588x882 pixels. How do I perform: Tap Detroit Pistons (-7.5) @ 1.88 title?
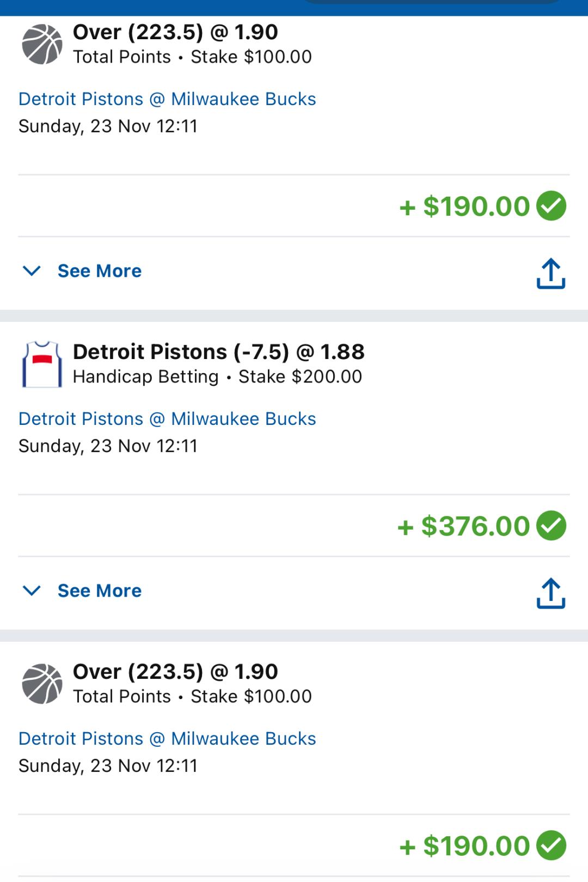point(218,352)
